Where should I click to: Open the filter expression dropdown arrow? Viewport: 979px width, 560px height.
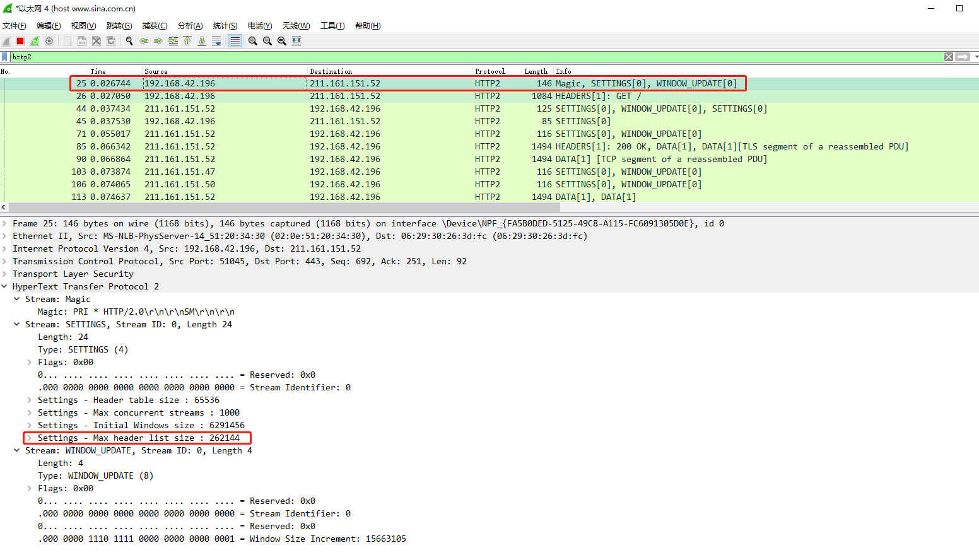click(x=976, y=57)
